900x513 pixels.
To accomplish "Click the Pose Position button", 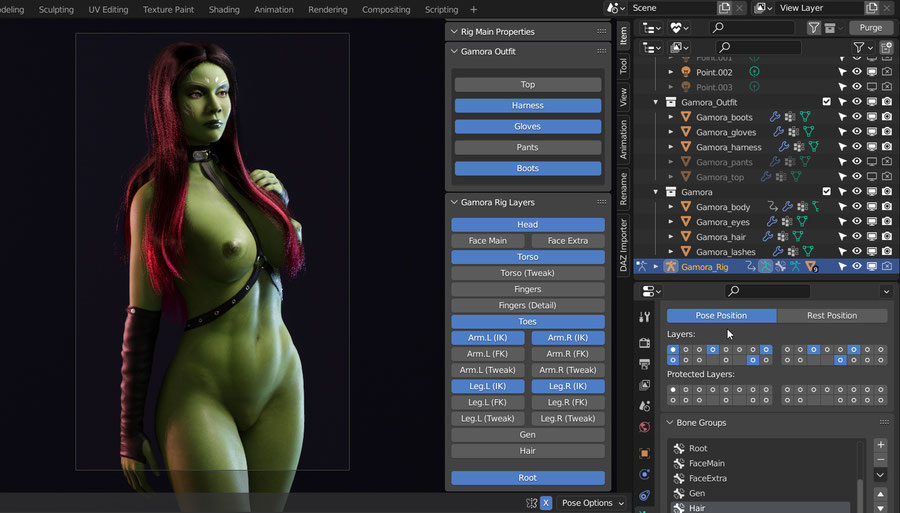I will point(721,315).
